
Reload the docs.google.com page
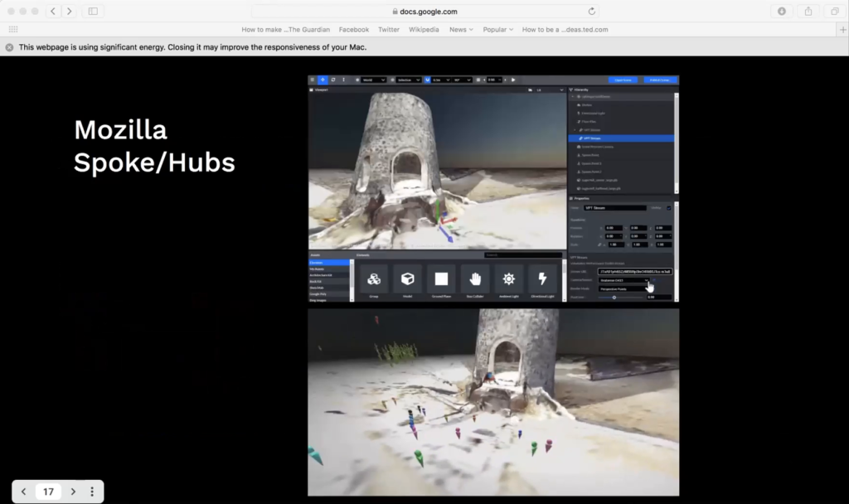coord(591,11)
